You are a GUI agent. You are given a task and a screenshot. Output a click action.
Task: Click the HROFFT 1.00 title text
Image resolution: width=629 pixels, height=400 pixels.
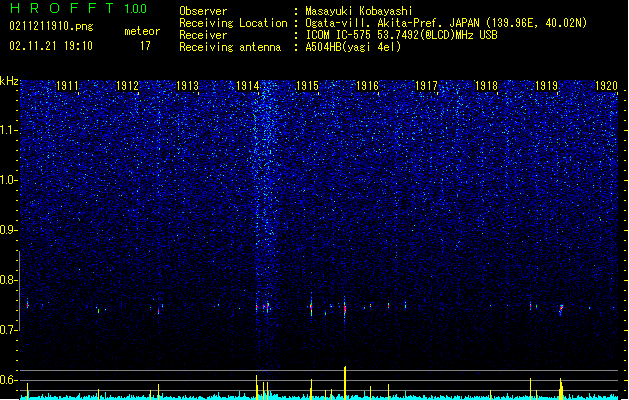pos(79,8)
